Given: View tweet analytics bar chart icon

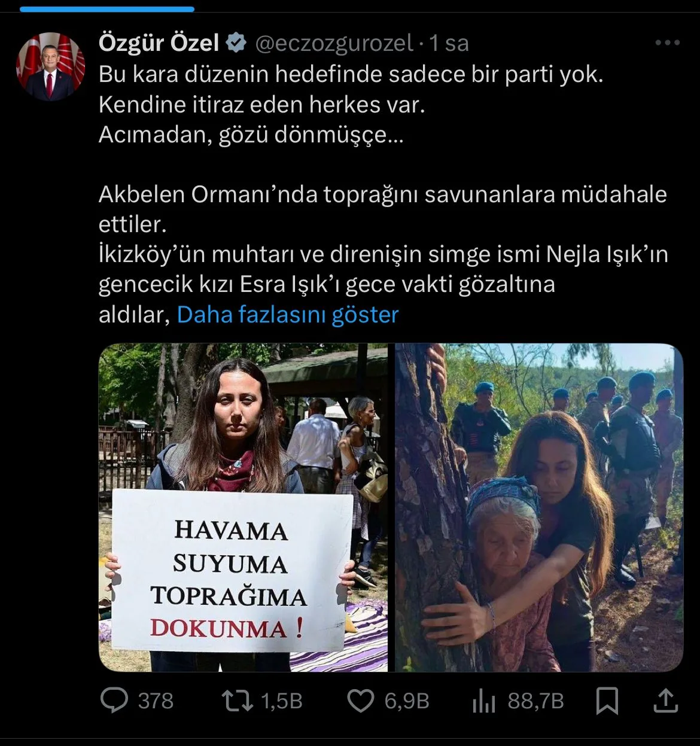Looking at the screenshot, I should pos(483,701).
